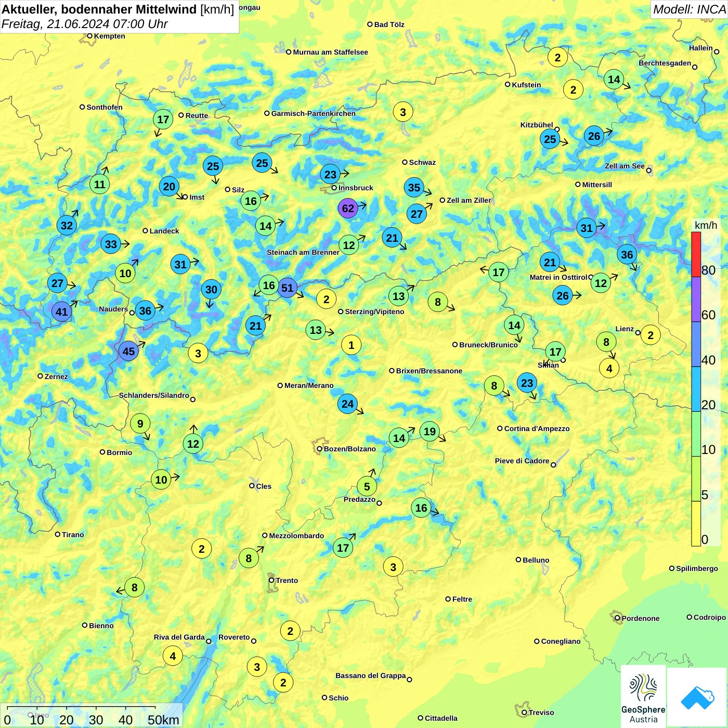Click the Bassano del Grappa label

370,675
